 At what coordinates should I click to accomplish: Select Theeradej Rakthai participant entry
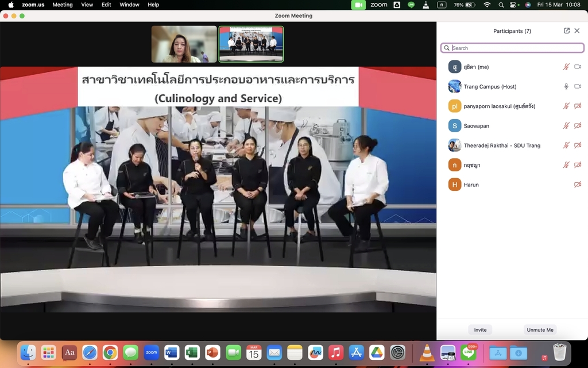501,145
